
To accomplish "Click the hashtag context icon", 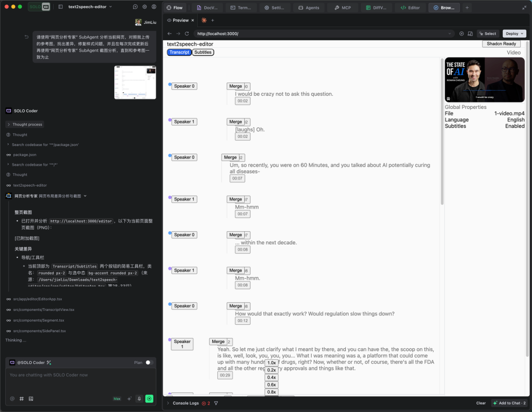I will pyautogui.click(x=22, y=399).
